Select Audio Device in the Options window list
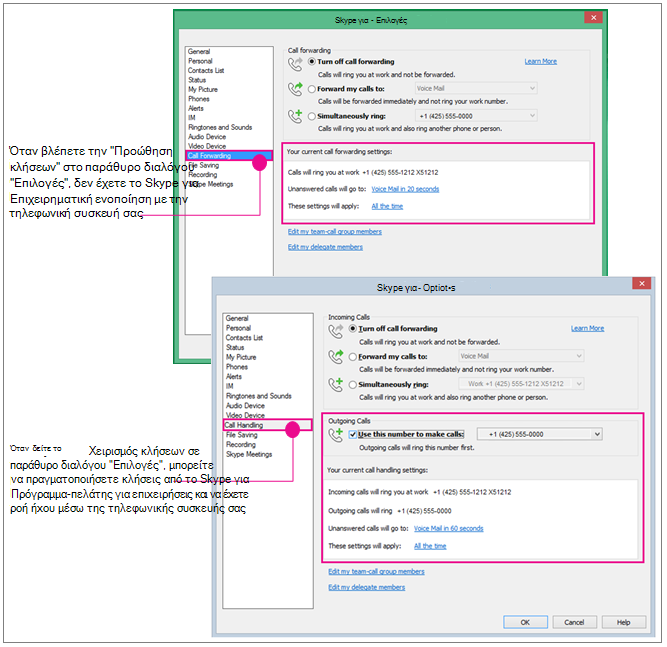 245,406
